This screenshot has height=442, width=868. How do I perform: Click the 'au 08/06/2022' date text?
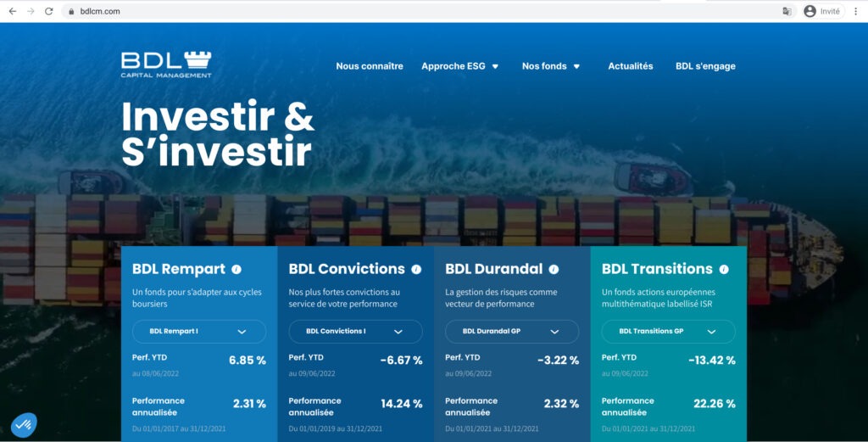(156, 374)
